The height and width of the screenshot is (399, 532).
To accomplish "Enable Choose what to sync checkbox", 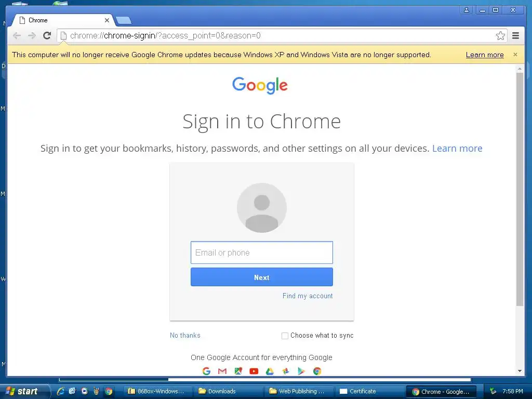I will 285,336.
